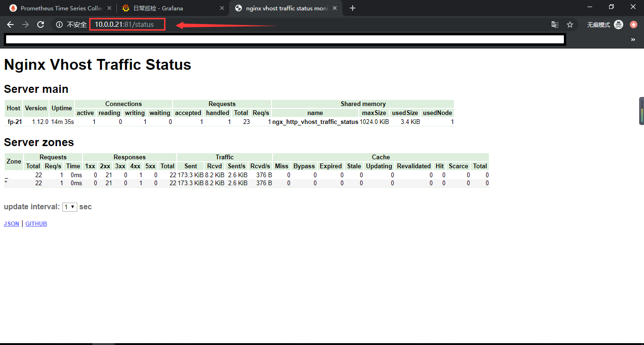
Task: Click the Bypass cache column header
Action: [x=304, y=166]
